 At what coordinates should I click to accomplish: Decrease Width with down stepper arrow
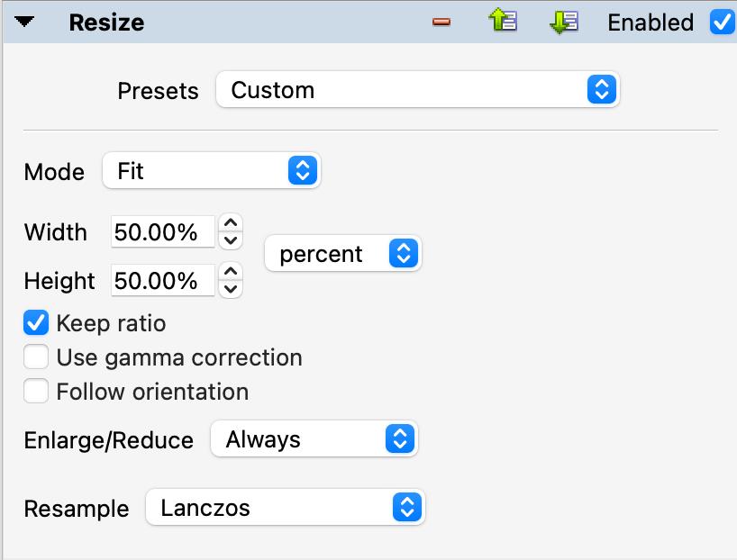(x=232, y=240)
